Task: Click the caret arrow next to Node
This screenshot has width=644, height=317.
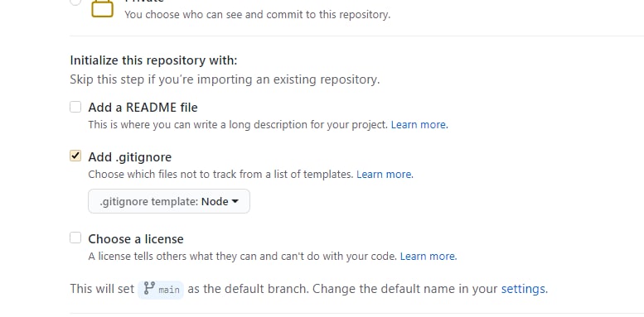Action: 235,201
